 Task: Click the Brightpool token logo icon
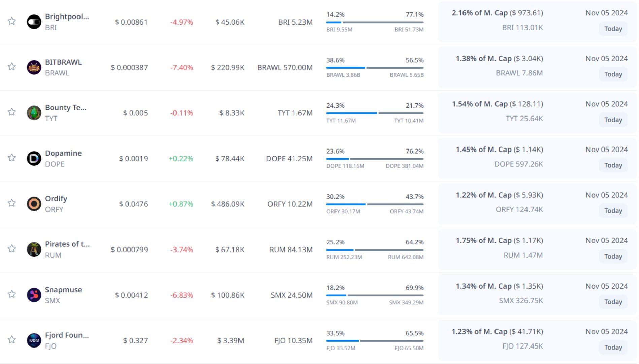coord(34,22)
